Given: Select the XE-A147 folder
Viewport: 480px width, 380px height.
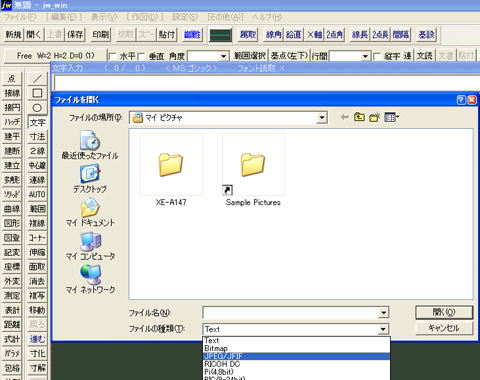Looking at the screenshot, I should (171, 170).
